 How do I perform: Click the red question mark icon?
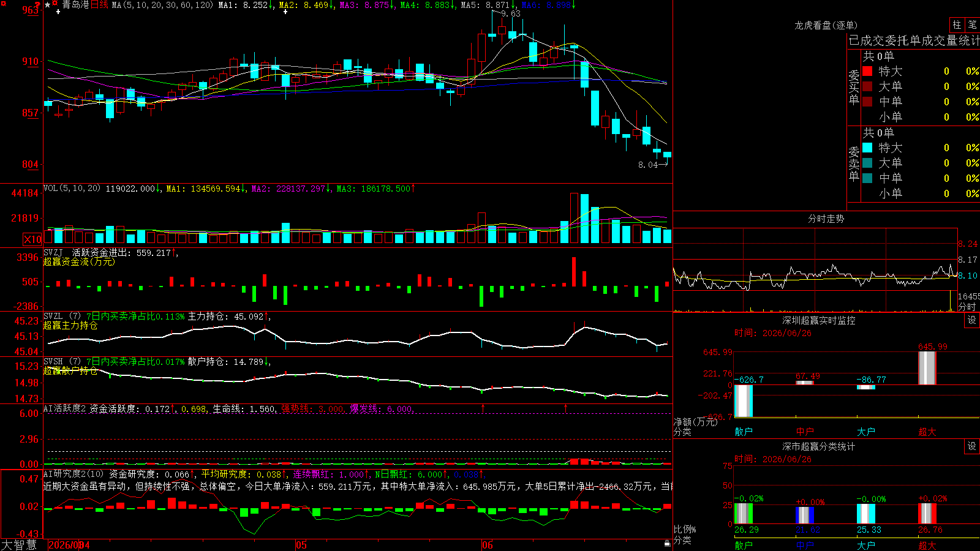(x=38, y=5)
